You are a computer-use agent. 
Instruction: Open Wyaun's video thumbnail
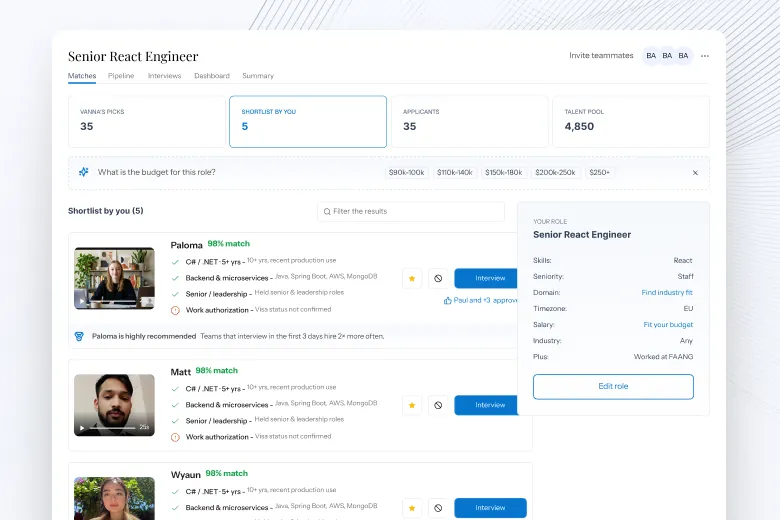point(114,499)
